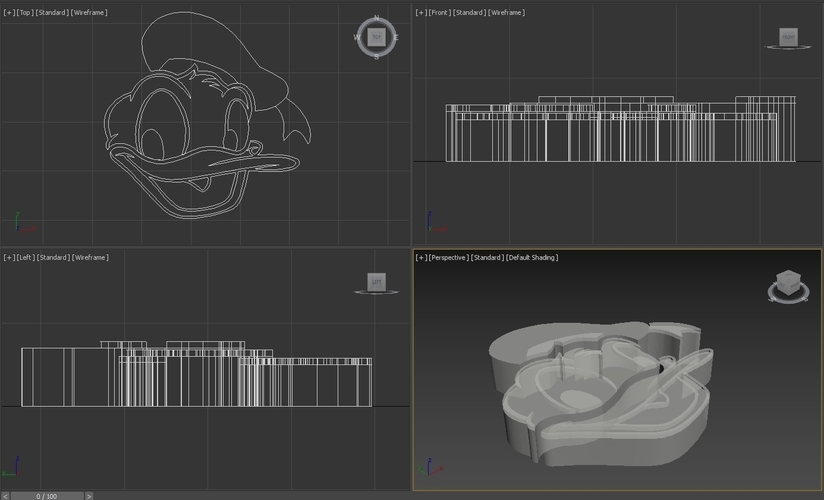The width and height of the screenshot is (824, 500).
Task: Select the wireframe model in Left viewport
Action: [x=197, y=374]
